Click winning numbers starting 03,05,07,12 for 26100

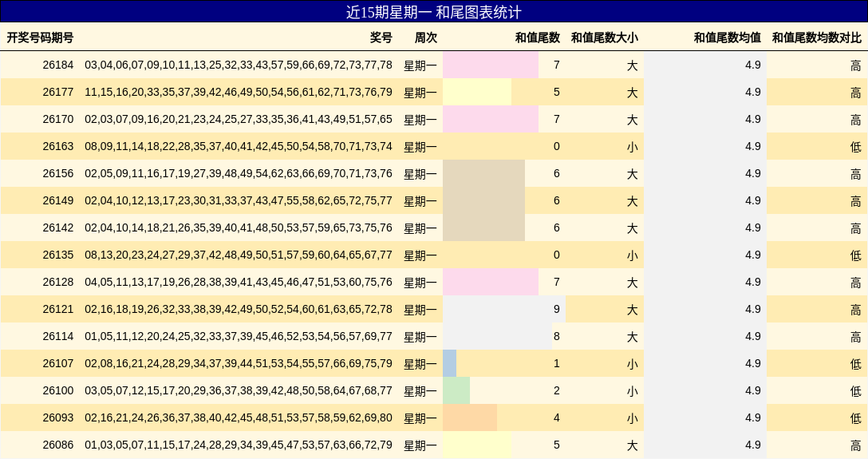pyautogui.click(x=239, y=390)
